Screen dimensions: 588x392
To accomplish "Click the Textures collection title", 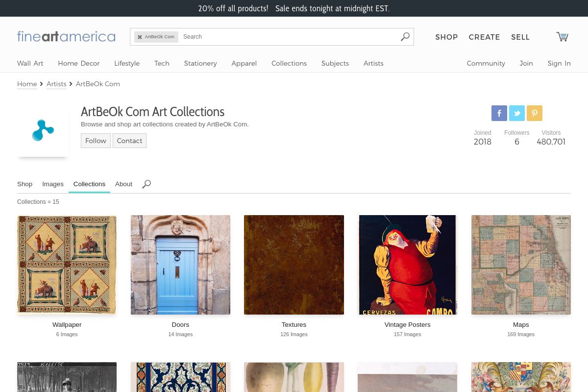I will [294, 325].
